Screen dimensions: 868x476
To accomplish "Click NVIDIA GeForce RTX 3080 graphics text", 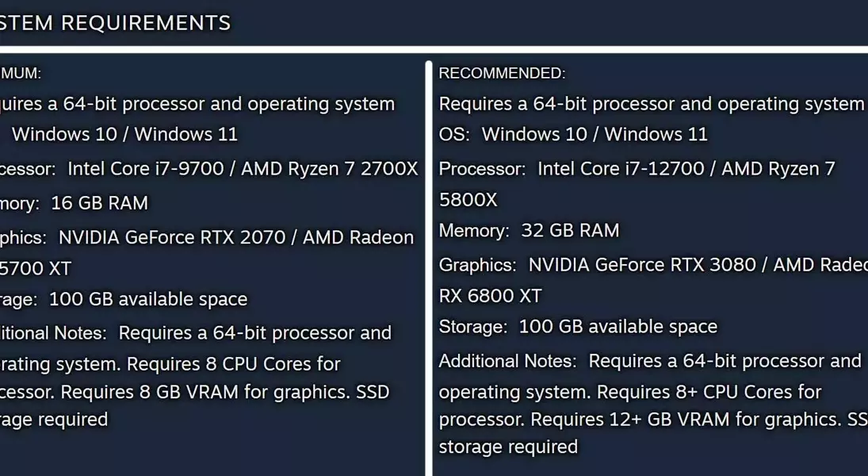I will click(x=641, y=265).
